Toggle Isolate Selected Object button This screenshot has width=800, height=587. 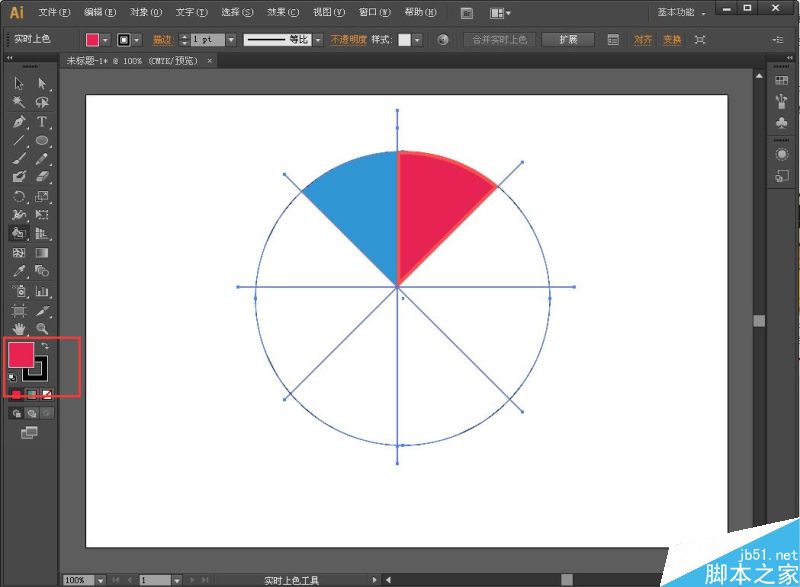coord(700,40)
